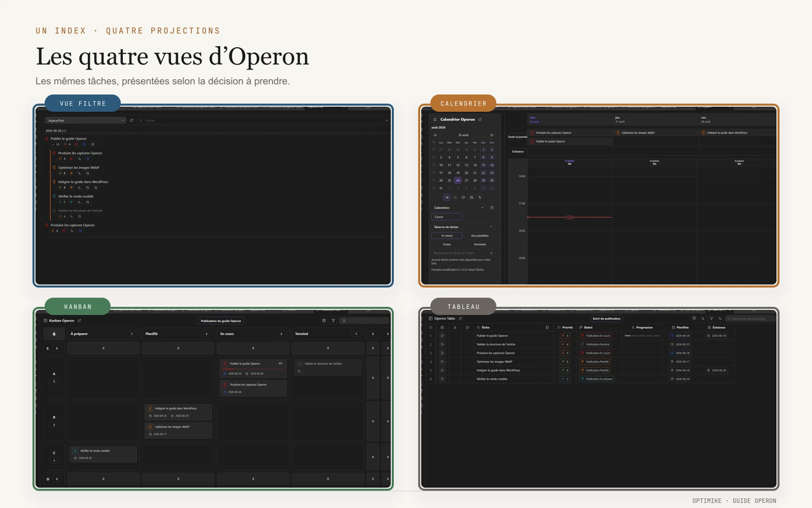Screen dimensions: 812x508
Task: Open Optimiser les images WebP calendar event
Action: pyautogui.click(x=657, y=133)
